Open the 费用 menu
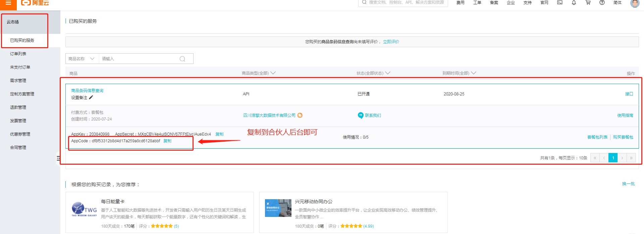Viewport: 644px width, 234px height. pos(461,3)
